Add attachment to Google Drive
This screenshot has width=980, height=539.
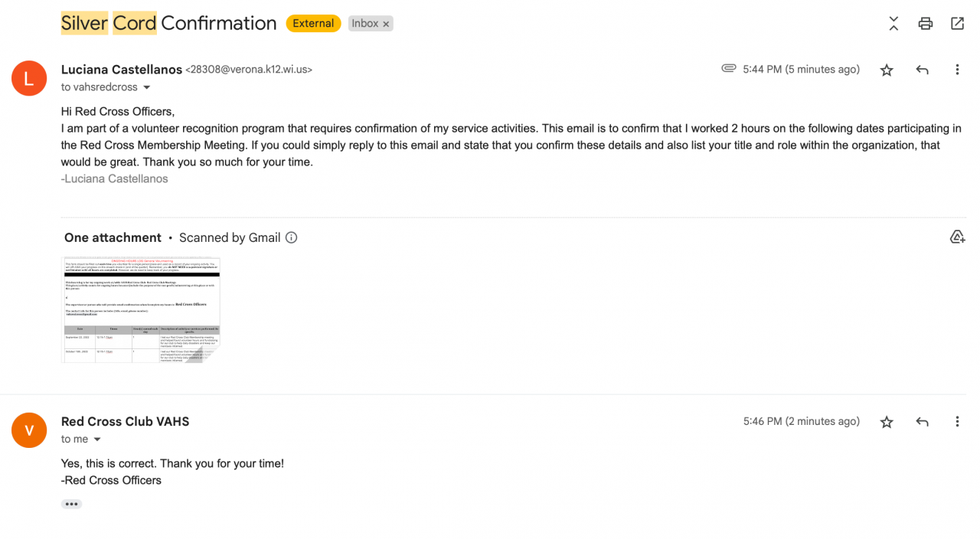coord(957,237)
